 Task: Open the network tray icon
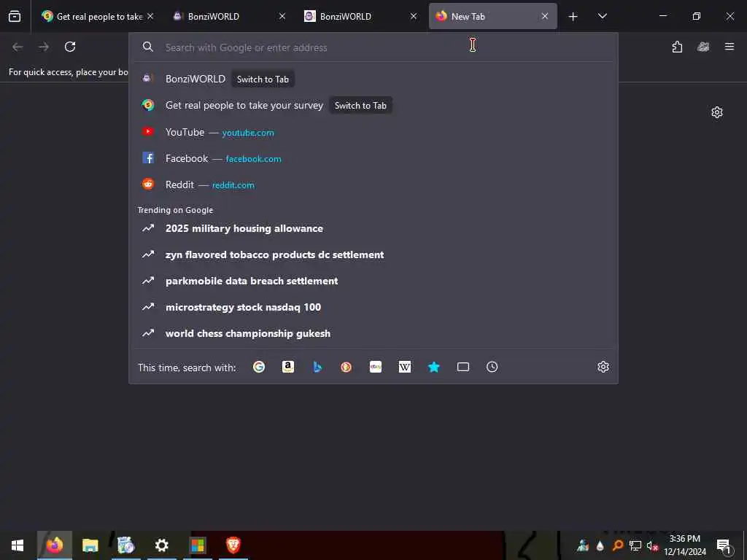pos(635,545)
